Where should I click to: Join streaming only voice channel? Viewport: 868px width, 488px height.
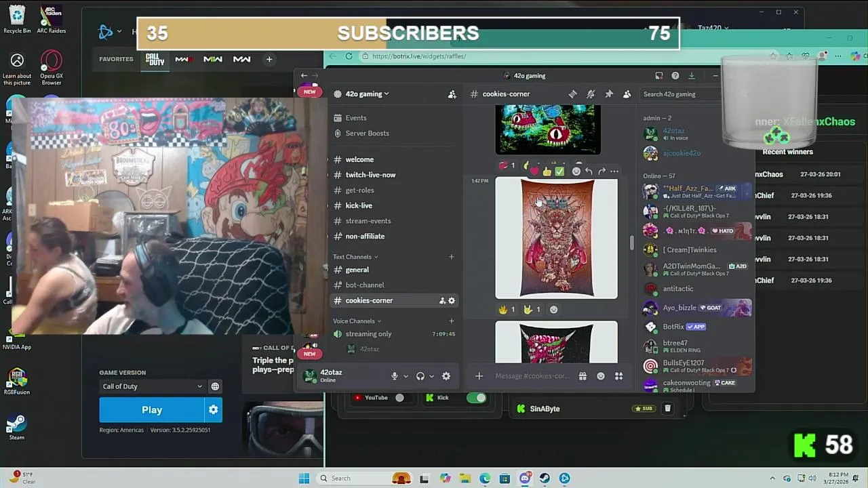[368, 334]
